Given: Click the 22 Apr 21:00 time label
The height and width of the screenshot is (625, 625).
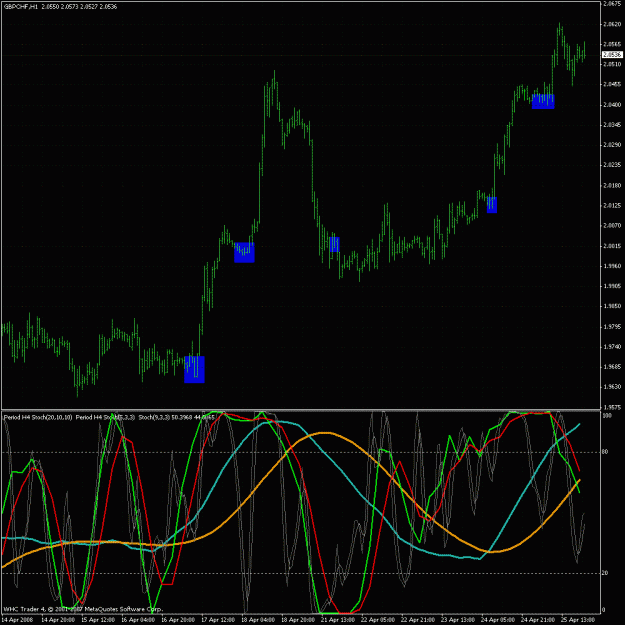Looking at the screenshot, I should click(417, 620).
